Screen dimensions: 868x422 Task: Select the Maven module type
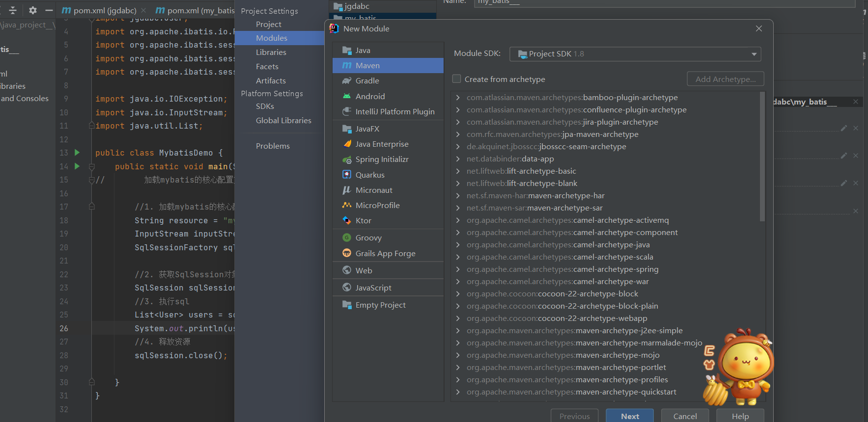[388, 65]
